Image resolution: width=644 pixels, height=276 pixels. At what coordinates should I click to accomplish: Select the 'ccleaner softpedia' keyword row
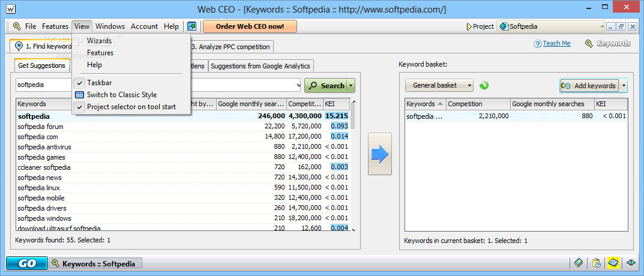click(183, 167)
